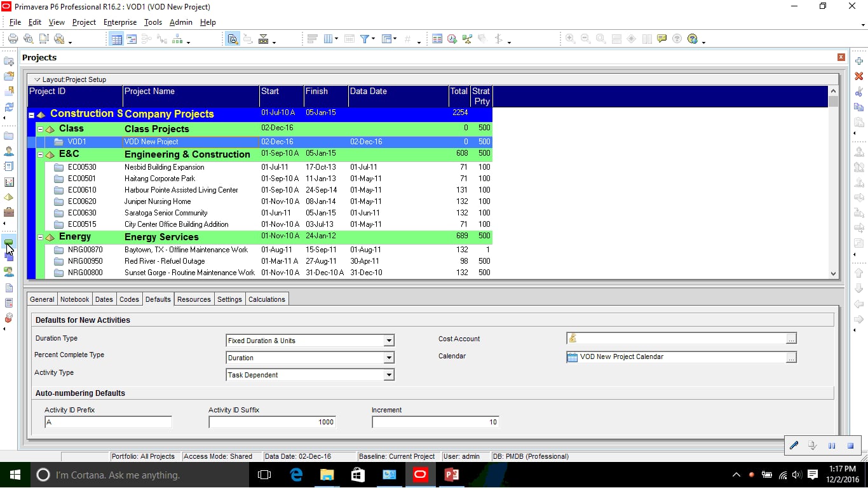Screen dimensions: 868x488
Task: Open File Explorer from the Windows taskbar
Action: [x=327, y=475]
